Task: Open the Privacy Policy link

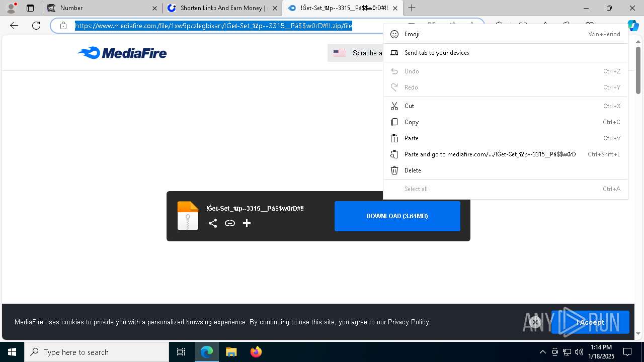Action: click(409, 322)
